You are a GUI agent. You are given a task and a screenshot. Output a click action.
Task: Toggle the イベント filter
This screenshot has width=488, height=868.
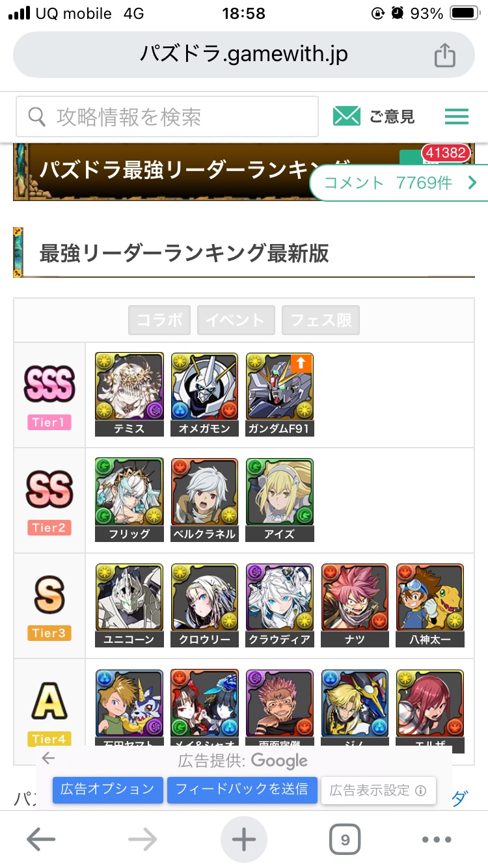[x=236, y=320]
